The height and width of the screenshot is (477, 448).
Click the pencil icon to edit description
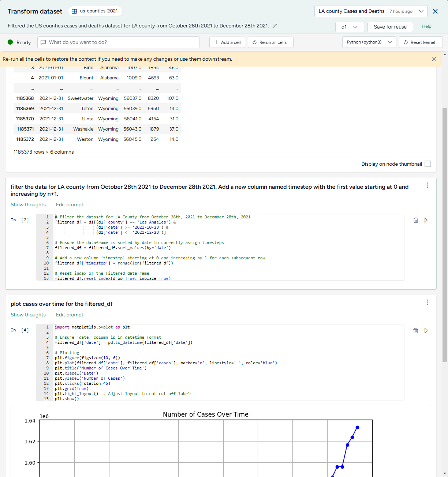[275, 26]
